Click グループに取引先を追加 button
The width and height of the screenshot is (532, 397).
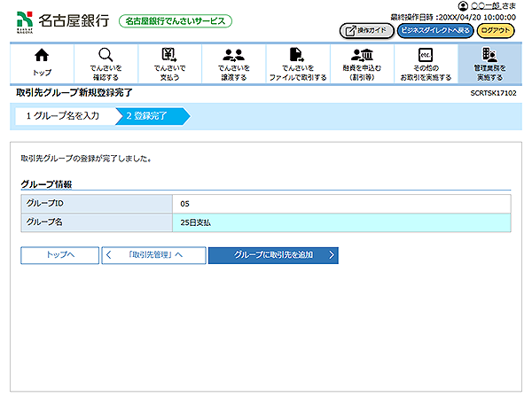[x=273, y=255]
